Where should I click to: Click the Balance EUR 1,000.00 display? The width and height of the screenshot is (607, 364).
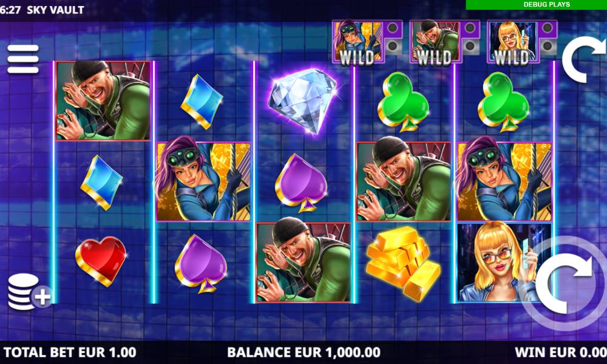(304, 352)
